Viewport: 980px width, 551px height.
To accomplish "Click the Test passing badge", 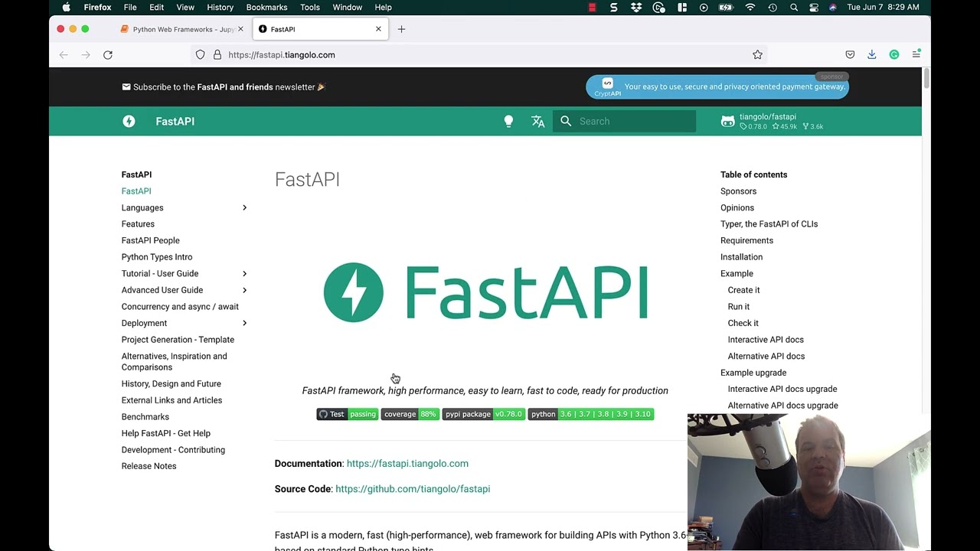I will [x=348, y=414].
